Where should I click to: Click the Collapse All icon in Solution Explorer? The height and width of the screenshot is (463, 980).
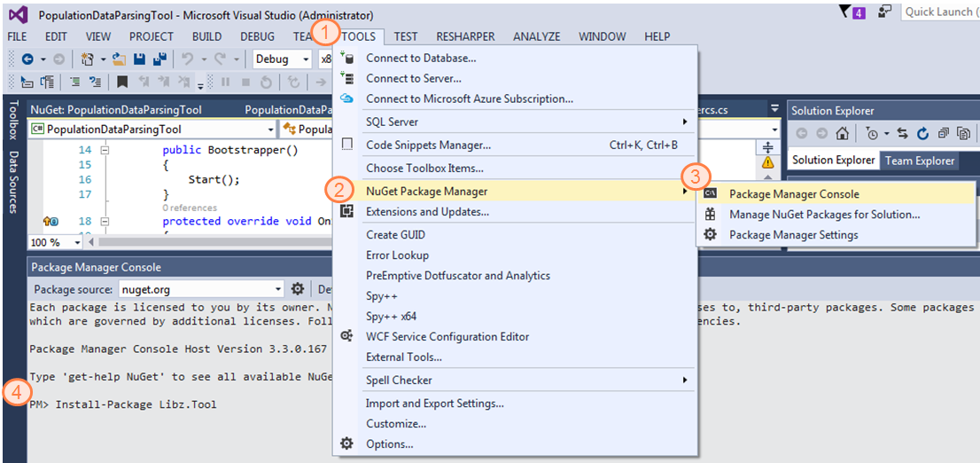[x=944, y=133]
